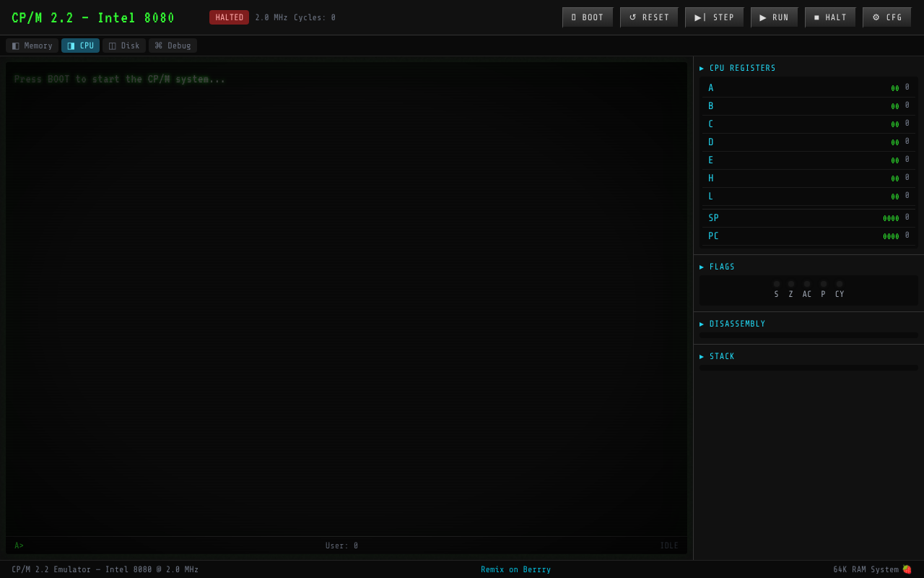Click the Z flag indicator

(x=791, y=289)
